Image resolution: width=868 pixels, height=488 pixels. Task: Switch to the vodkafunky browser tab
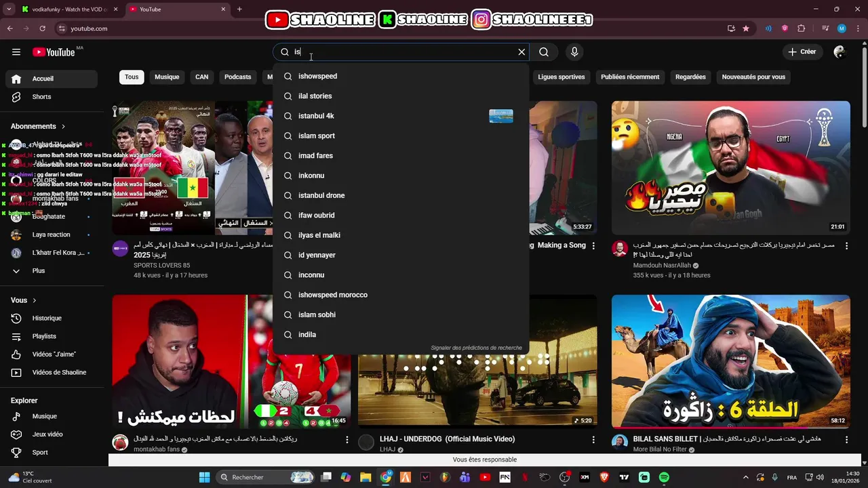point(68,9)
